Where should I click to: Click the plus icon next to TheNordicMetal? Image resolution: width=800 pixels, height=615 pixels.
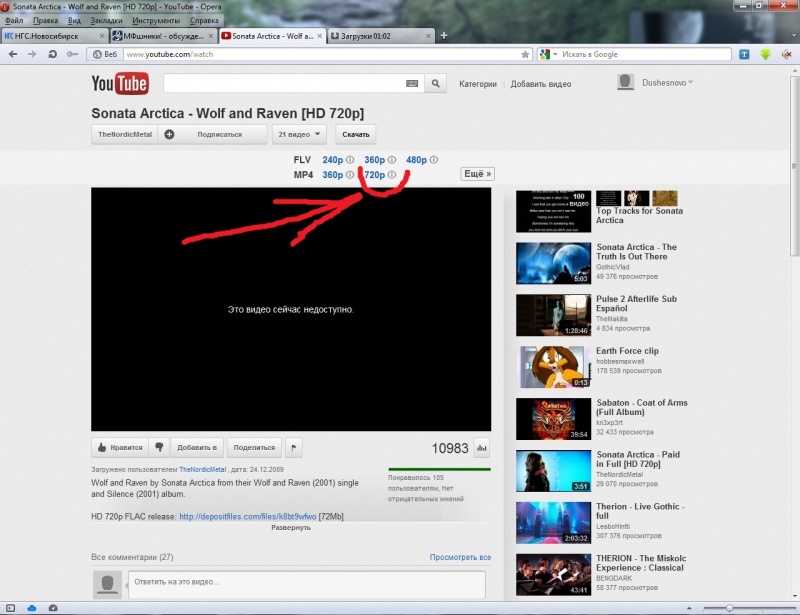coord(169,134)
